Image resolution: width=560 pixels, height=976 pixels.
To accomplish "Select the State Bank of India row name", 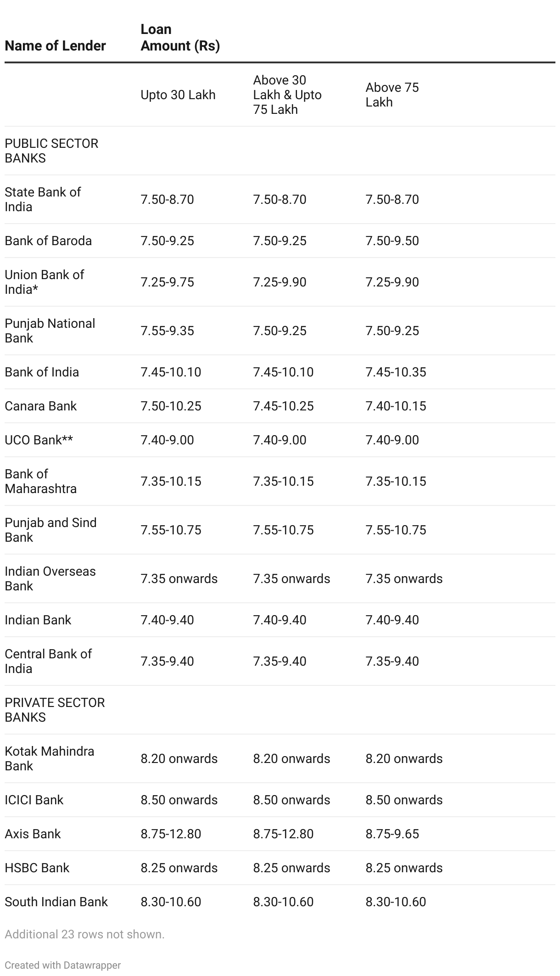I will [x=43, y=199].
